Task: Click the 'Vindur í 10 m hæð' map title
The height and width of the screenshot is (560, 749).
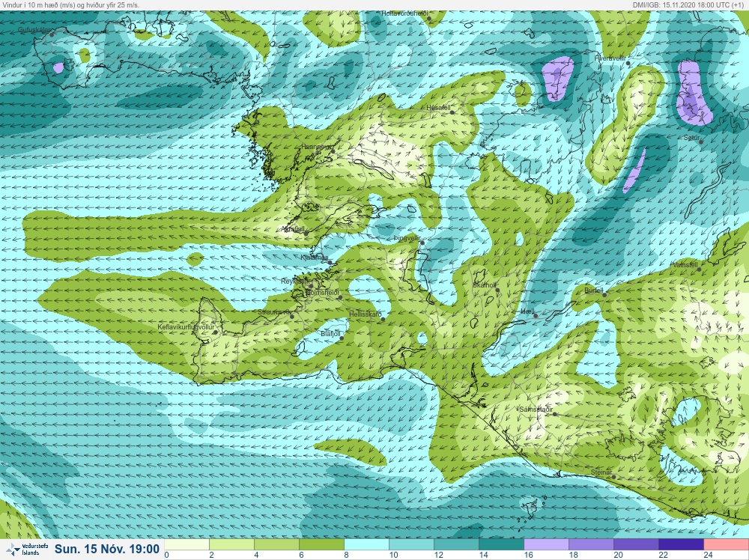Action: [x=71, y=4]
